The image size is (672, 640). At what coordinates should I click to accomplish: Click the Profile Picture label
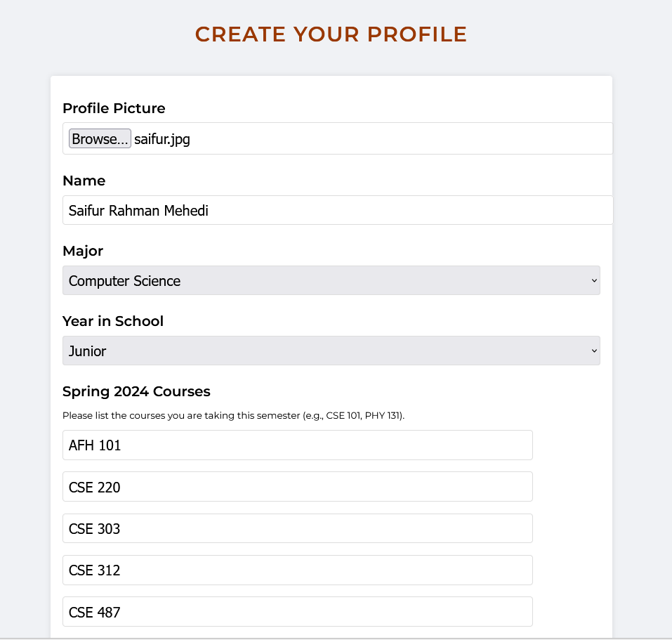click(x=114, y=108)
